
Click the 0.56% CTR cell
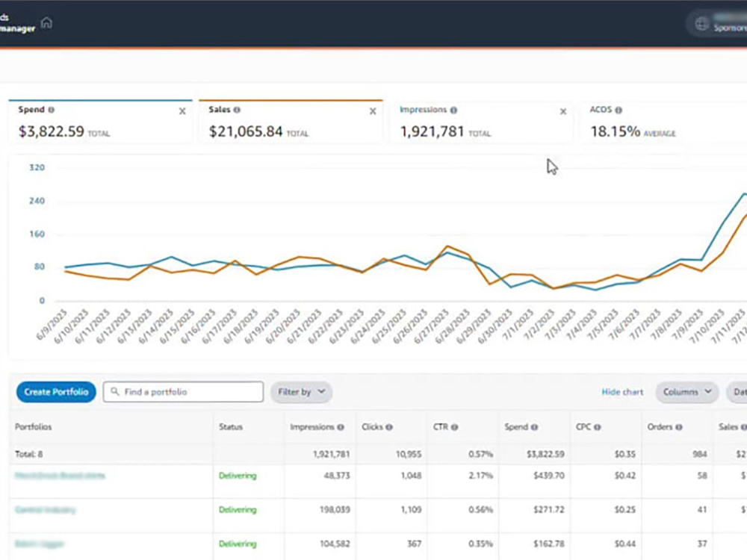[x=480, y=509]
